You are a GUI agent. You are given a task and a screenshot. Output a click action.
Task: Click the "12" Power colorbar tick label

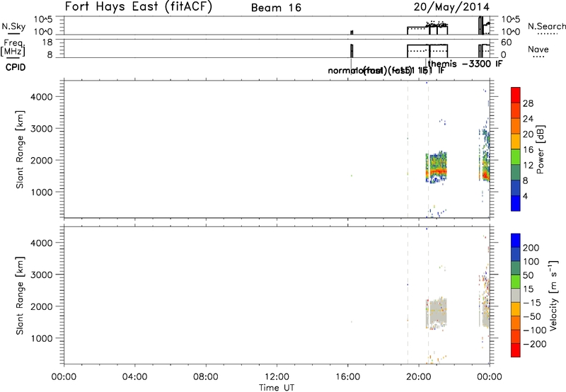coord(528,166)
